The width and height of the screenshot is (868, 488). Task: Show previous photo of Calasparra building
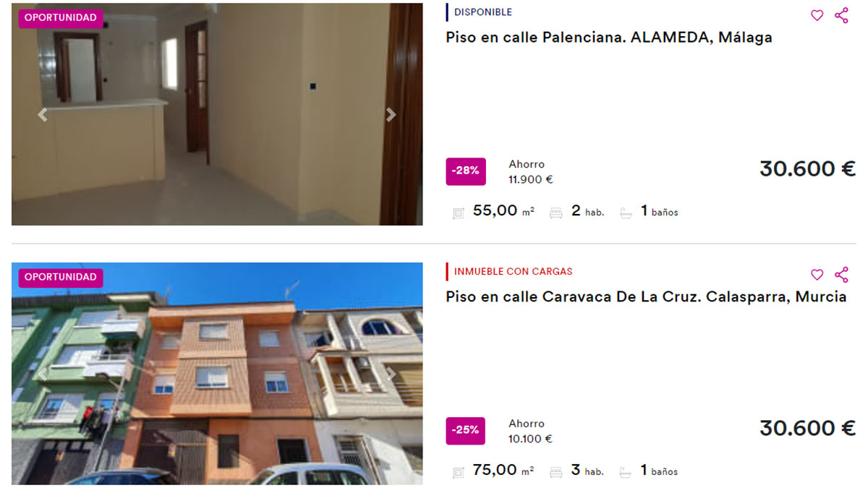pos(43,374)
